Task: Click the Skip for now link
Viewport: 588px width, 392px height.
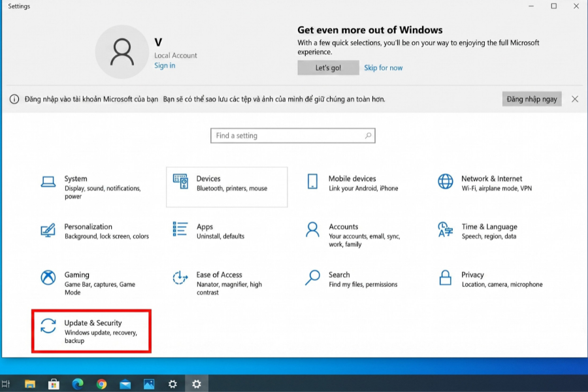Action: click(384, 67)
